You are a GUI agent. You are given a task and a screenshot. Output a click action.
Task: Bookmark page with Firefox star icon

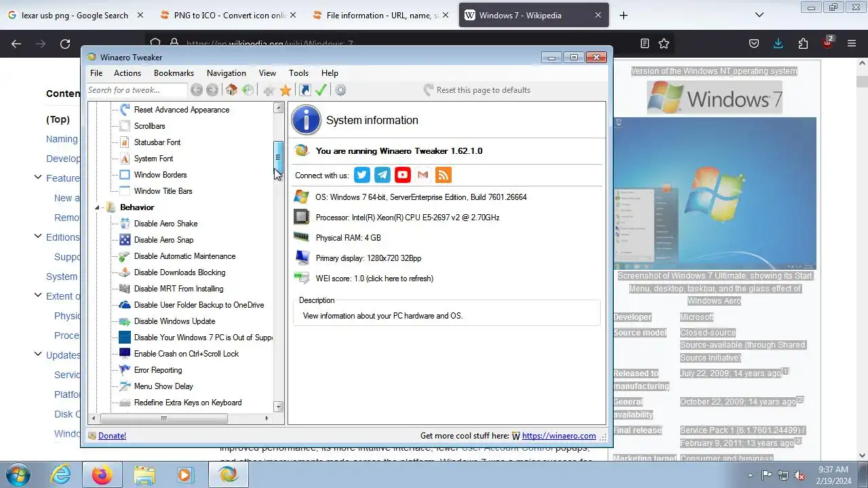pyautogui.click(x=664, y=43)
